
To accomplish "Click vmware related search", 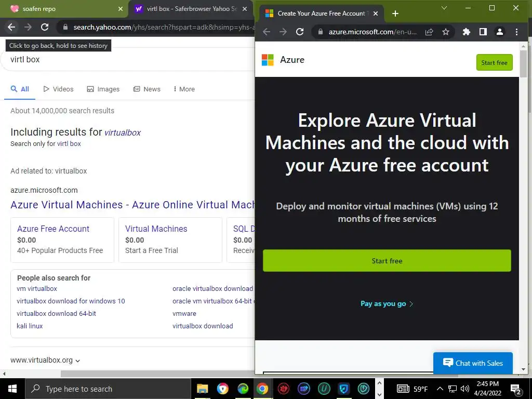I will point(184,313).
